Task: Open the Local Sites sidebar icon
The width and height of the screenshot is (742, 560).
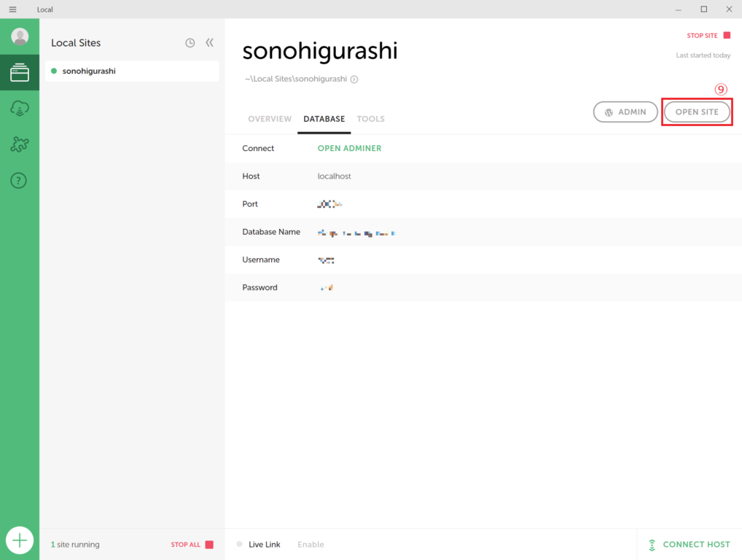Action: 20,72
